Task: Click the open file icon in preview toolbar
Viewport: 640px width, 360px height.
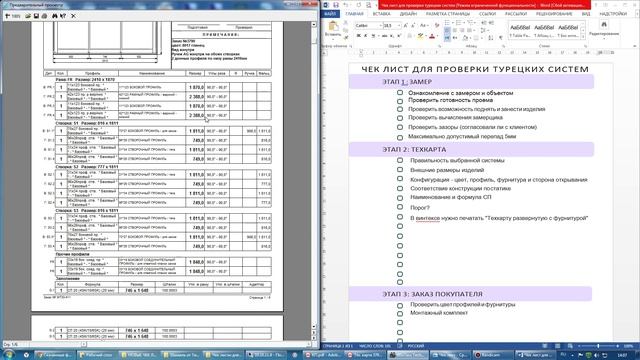Action: 28,16
